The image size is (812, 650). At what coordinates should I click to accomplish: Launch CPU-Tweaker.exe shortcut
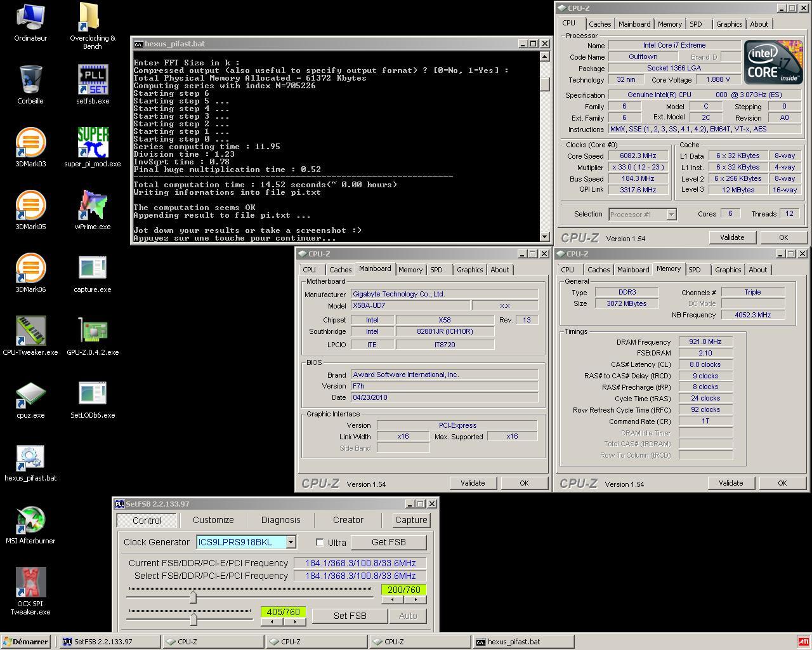(30, 336)
